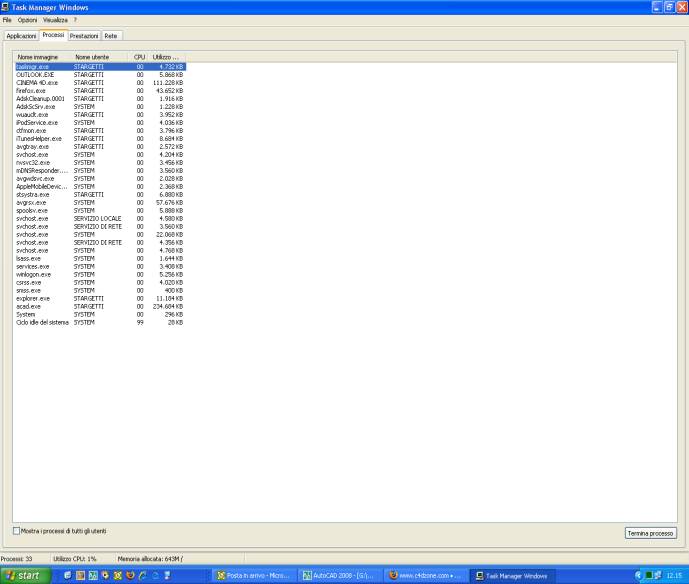
Task: Switch to the Prestazioni tab
Action: (84, 36)
